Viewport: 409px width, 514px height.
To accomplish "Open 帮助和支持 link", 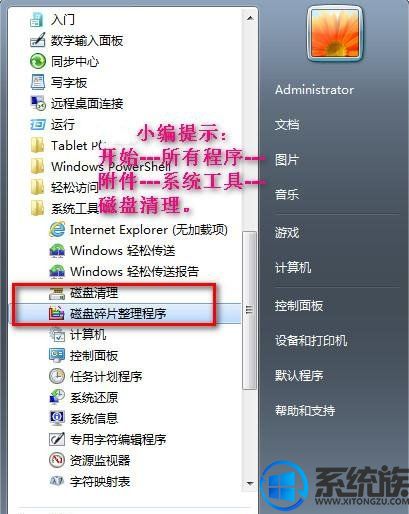I will [305, 410].
